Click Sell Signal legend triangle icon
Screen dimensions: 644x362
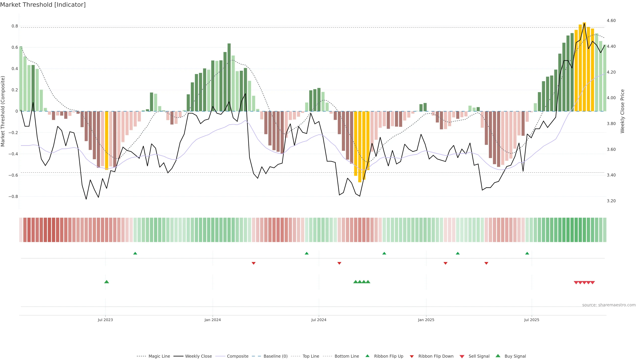coord(462,356)
